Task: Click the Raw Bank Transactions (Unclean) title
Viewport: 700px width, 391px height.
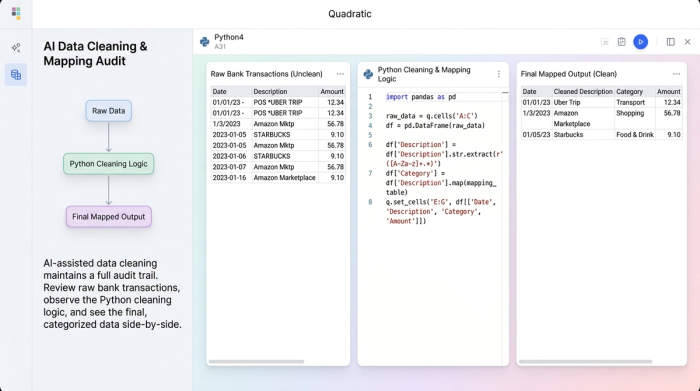Action: tap(267, 74)
